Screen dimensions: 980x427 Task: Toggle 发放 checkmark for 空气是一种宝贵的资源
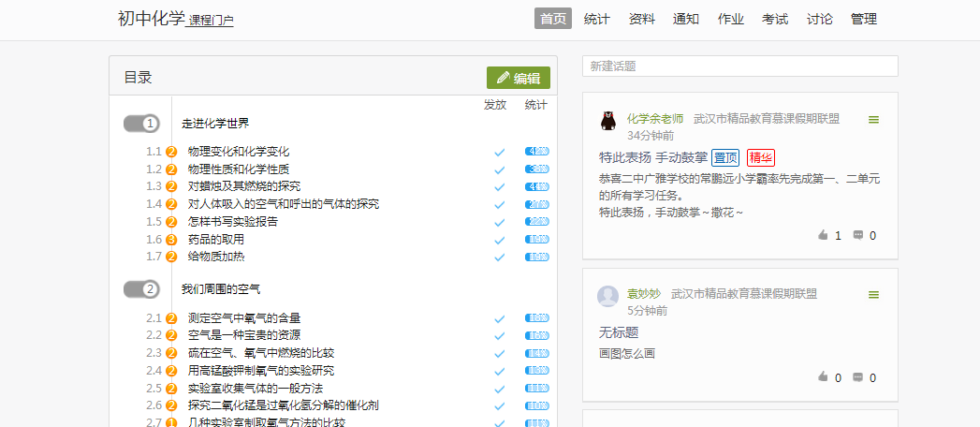coord(499,336)
